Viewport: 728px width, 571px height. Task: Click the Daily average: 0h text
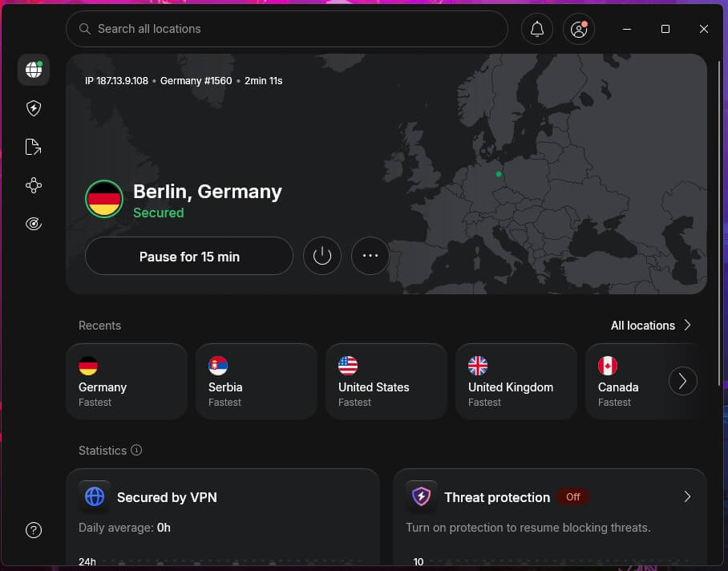click(124, 528)
